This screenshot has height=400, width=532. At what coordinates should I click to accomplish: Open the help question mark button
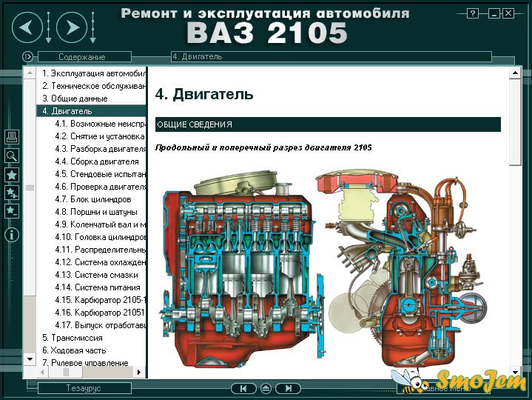(x=472, y=13)
